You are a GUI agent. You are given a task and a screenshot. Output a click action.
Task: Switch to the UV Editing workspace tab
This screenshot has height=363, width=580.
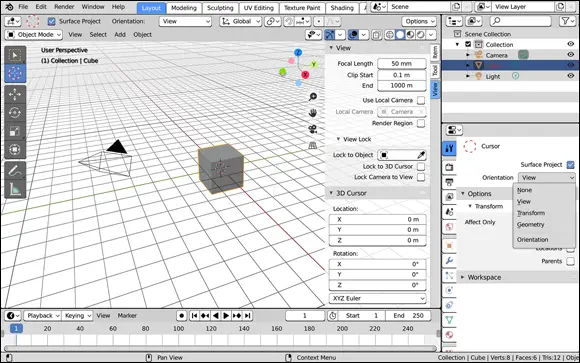pos(259,8)
